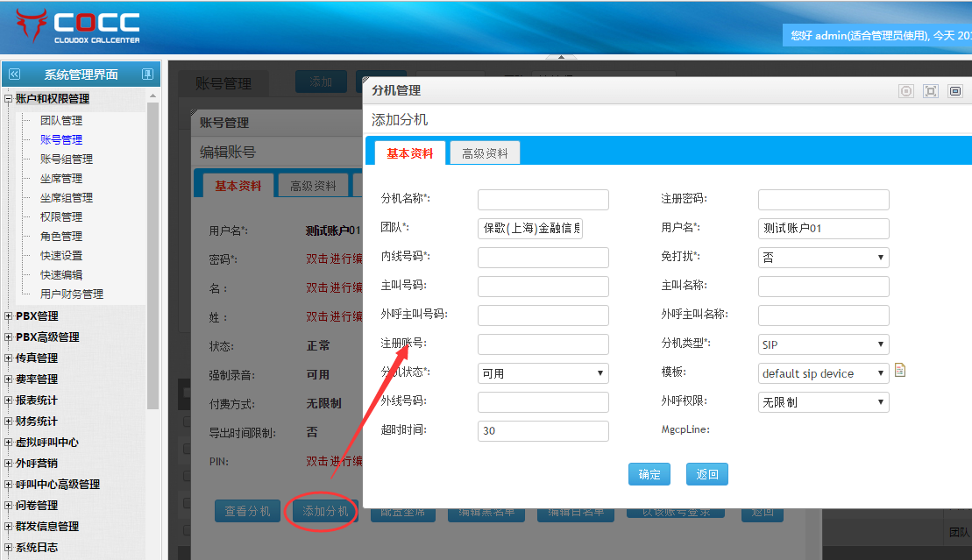972x560 pixels.
Task: Expand the PBX管理 tree node
Action: 9,316
